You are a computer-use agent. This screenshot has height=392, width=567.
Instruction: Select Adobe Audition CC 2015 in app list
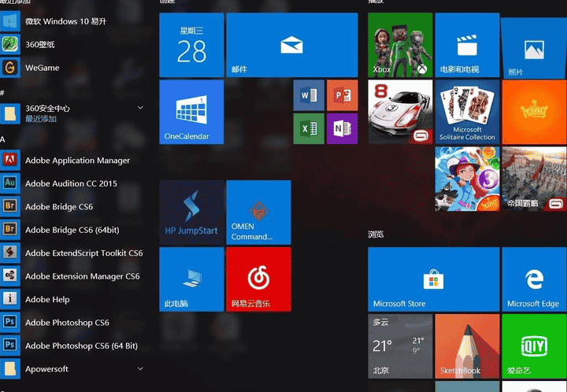point(71,183)
